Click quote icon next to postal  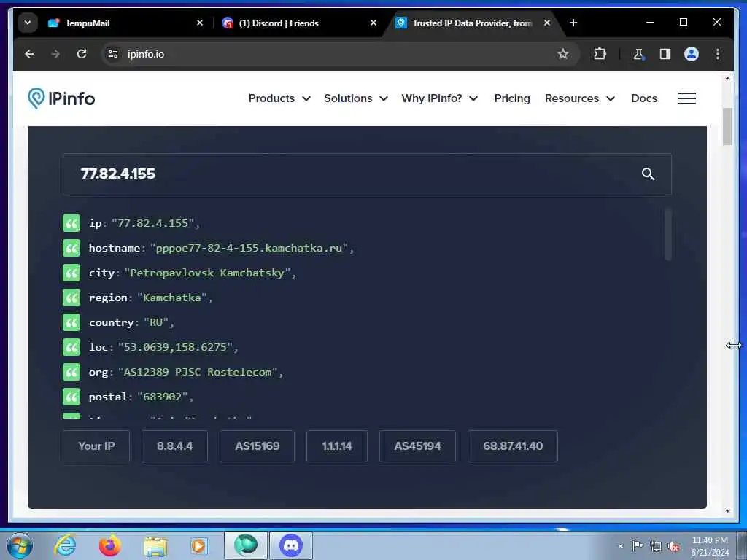[x=71, y=396]
